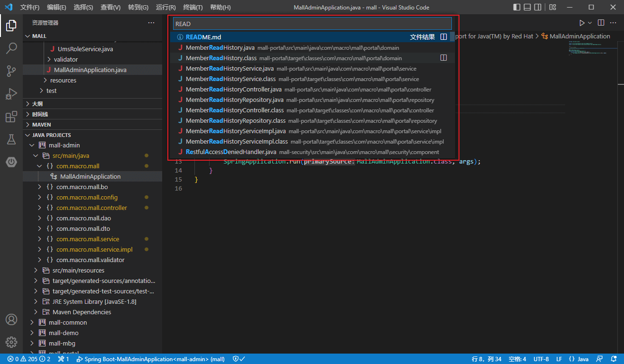Expand the MAVEN section
Image resolution: width=624 pixels, height=364 pixels.
[92, 125]
